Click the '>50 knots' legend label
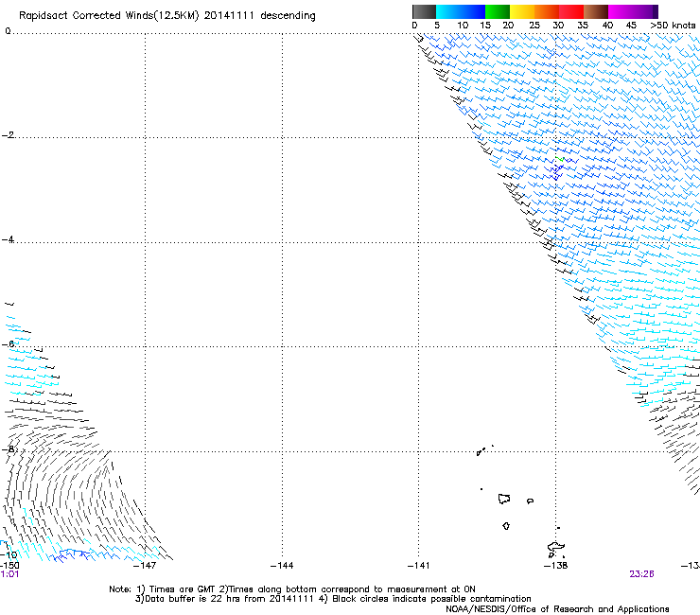 coord(673,26)
